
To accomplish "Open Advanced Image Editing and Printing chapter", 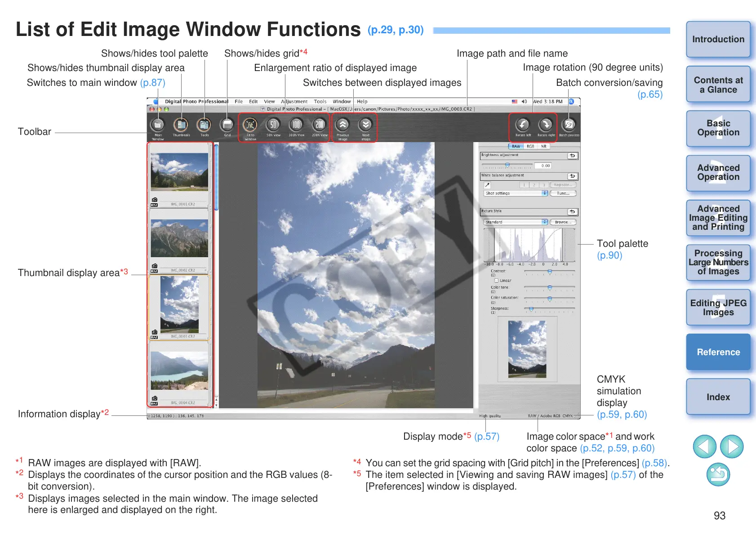I will 718,218.
